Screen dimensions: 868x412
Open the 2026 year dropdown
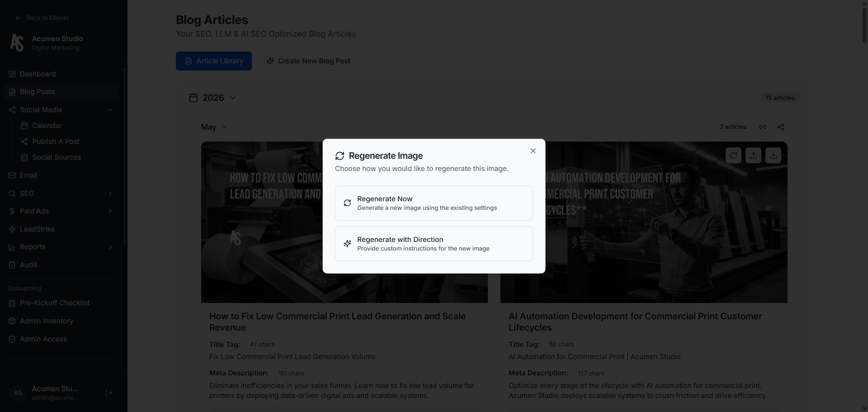point(212,98)
